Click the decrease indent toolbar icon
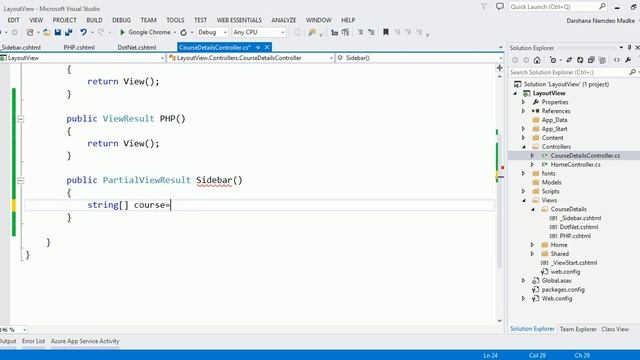 tap(334, 32)
